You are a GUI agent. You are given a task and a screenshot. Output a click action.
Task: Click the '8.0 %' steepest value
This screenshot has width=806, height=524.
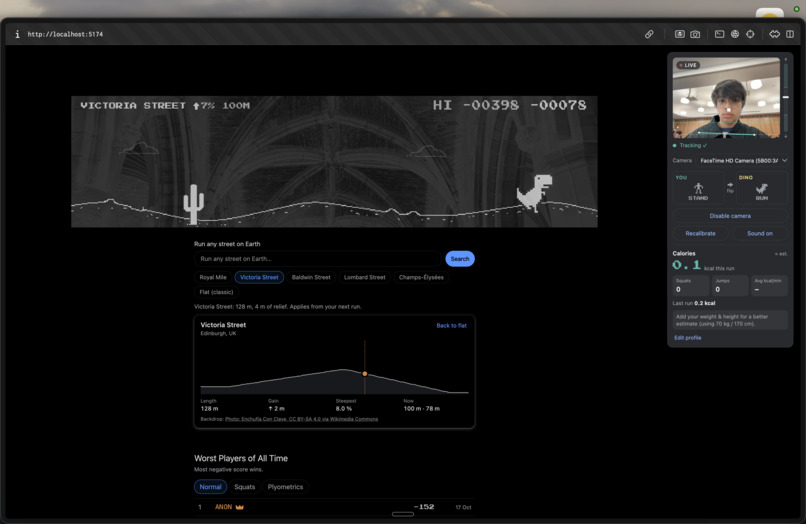click(344, 409)
